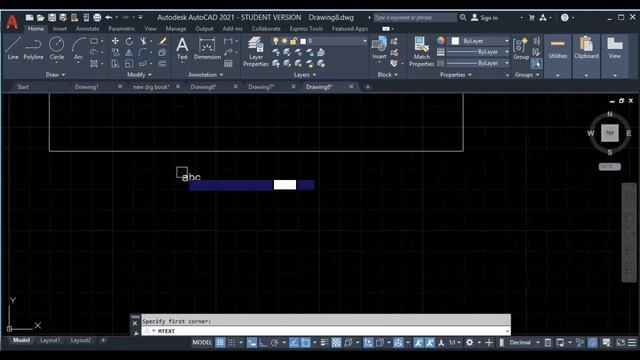Insert a Table from Annotation panel
640x360 pixels.
(x=228, y=64)
